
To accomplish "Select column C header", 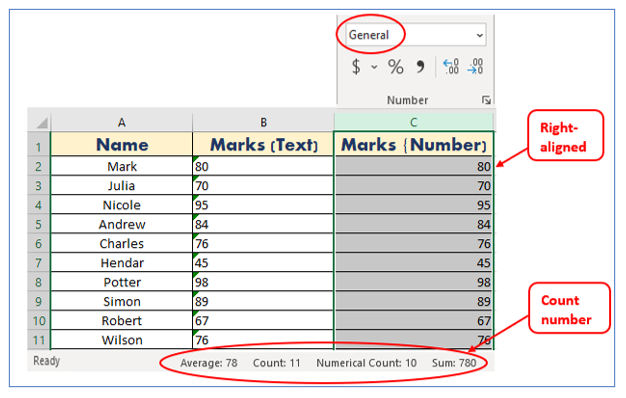I will (414, 122).
